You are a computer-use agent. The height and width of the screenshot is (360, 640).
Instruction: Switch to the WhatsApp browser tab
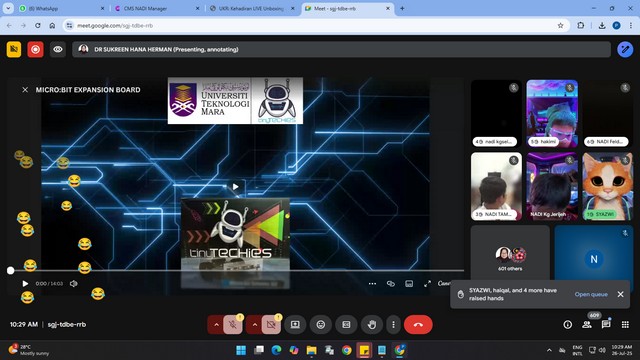[x=62, y=8]
